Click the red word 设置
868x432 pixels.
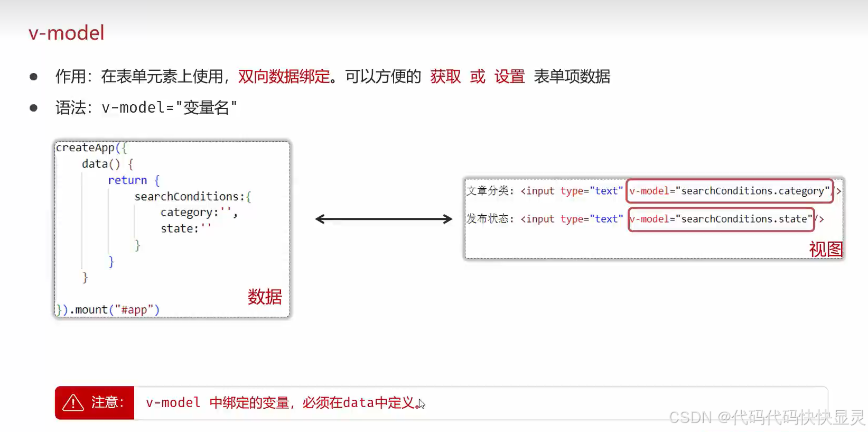[x=509, y=77]
